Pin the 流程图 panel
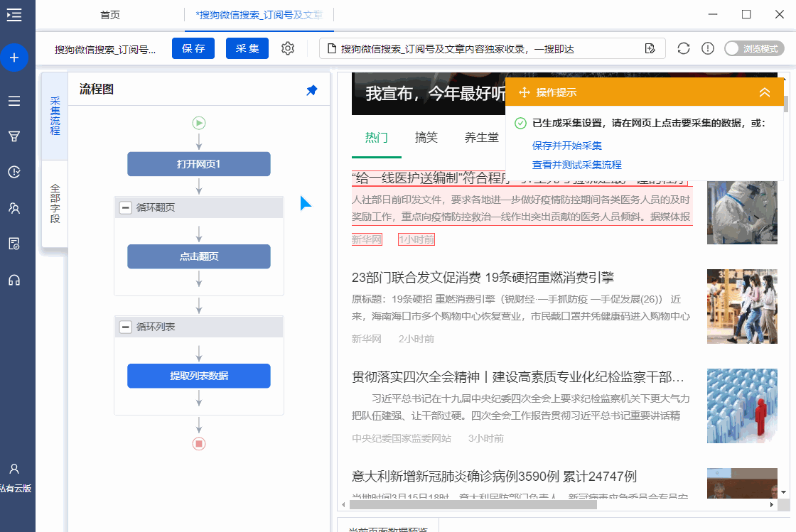Viewport: 796px width, 532px height. [x=312, y=90]
